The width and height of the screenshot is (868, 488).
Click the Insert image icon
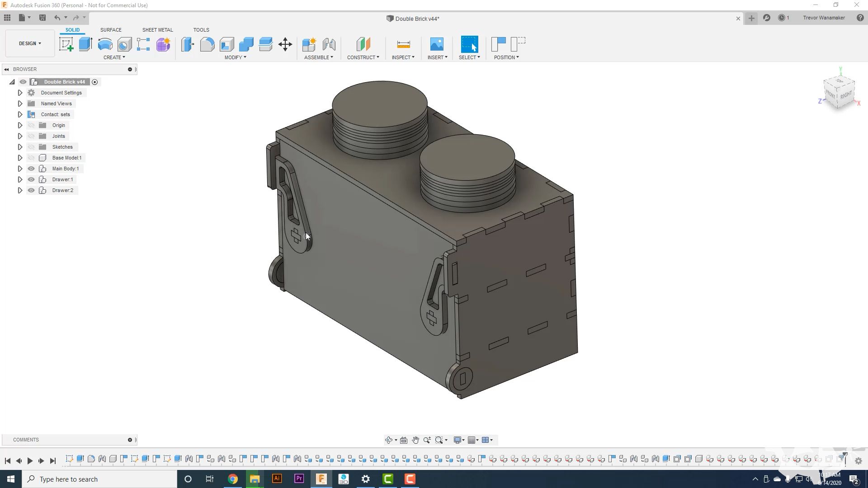point(437,44)
